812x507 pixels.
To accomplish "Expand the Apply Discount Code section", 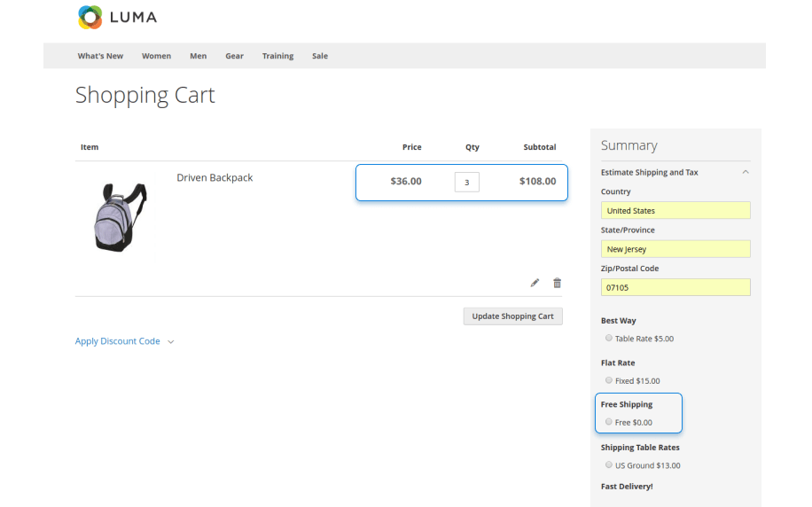I will (124, 341).
